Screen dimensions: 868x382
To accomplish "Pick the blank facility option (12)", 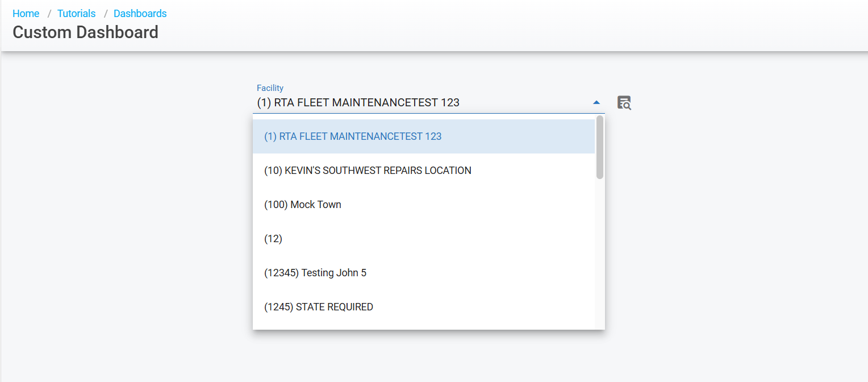I will [273, 239].
